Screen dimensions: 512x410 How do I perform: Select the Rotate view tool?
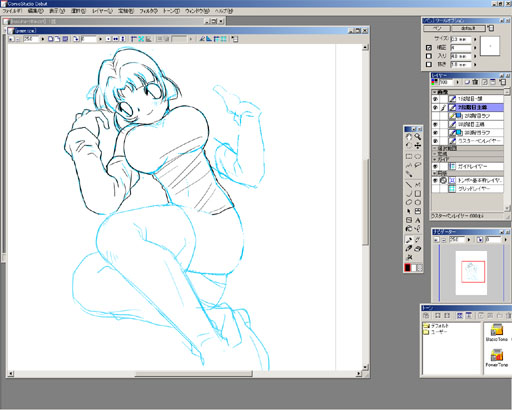(x=409, y=146)
